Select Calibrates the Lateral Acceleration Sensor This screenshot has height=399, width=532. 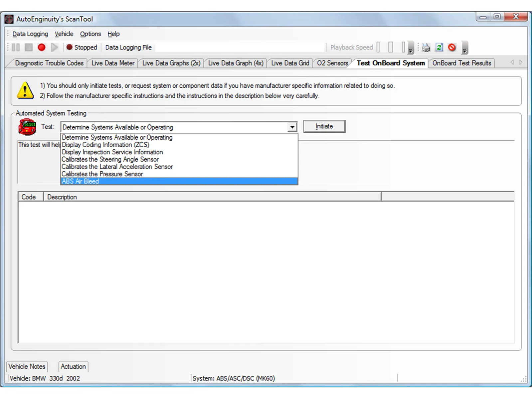coord(179,167)
